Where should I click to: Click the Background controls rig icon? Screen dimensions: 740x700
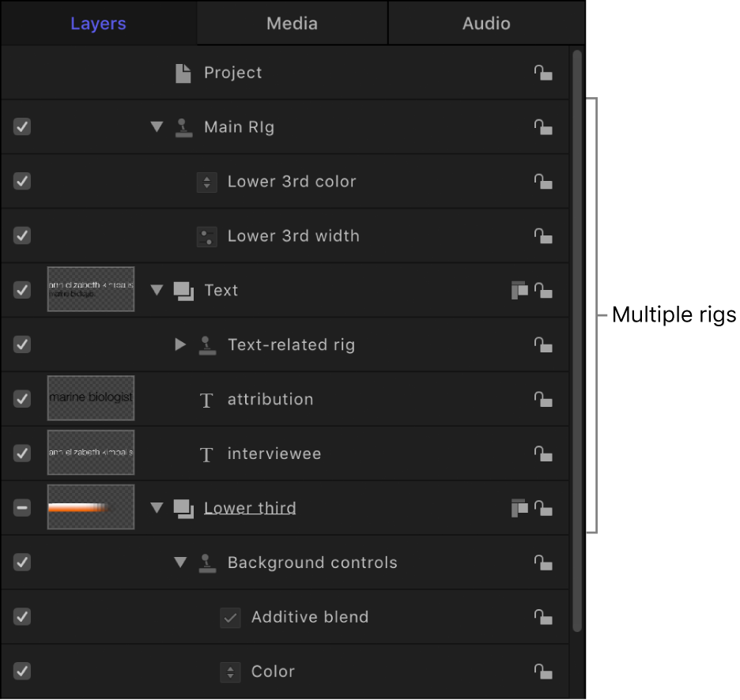tap(207, 563)
